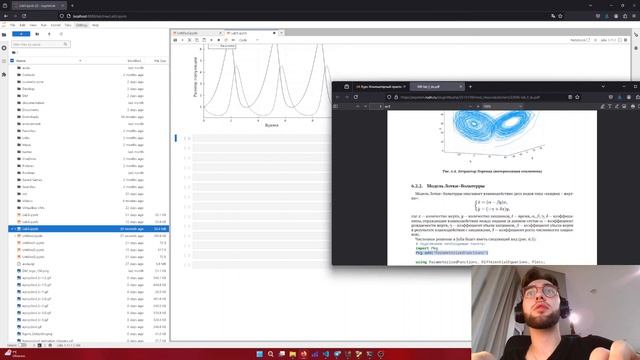Open the Run menu in JupyterLab
Viewport: 640px width, 360px height.
coord(44,25)
